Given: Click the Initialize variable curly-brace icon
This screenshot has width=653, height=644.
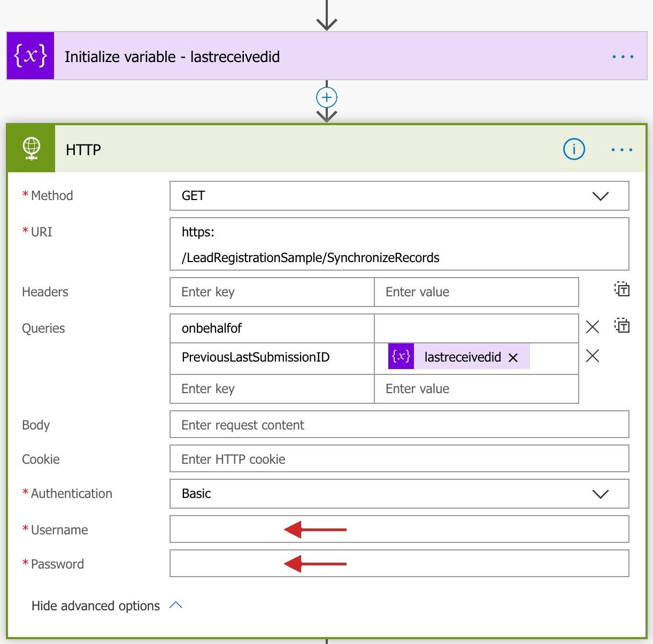Looking at the screenshot, I should click(30, 56).
